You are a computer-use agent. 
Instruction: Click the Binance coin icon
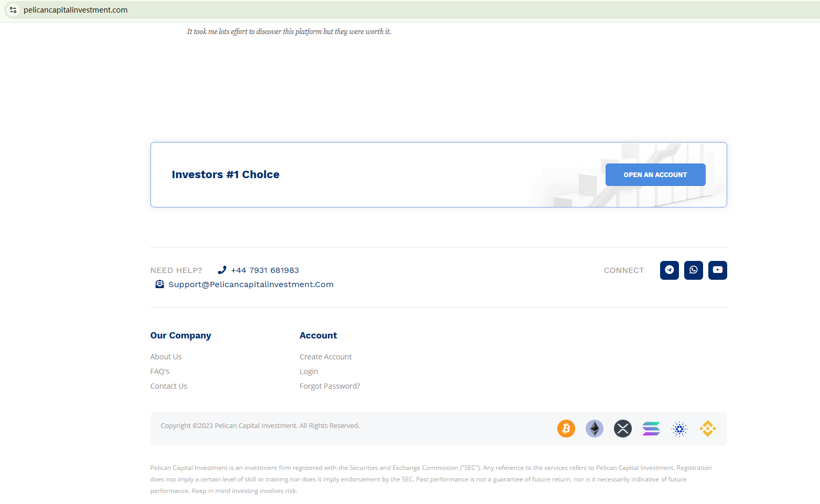707,429
